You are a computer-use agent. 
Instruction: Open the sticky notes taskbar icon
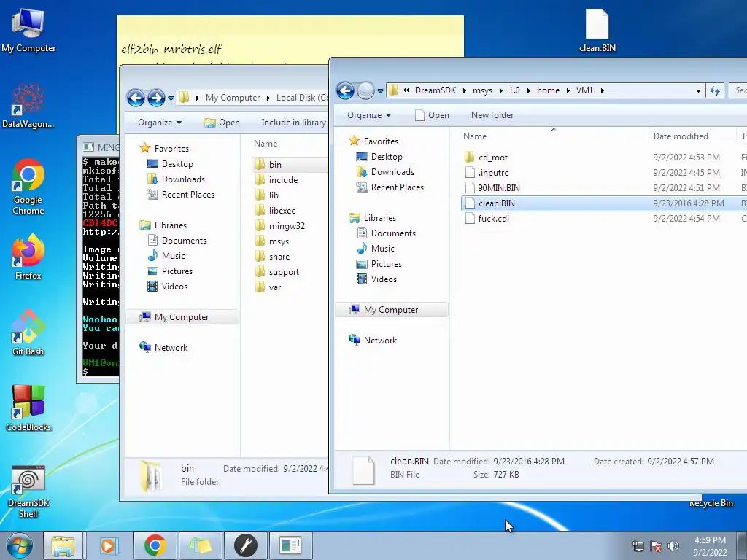coord(200,545)
